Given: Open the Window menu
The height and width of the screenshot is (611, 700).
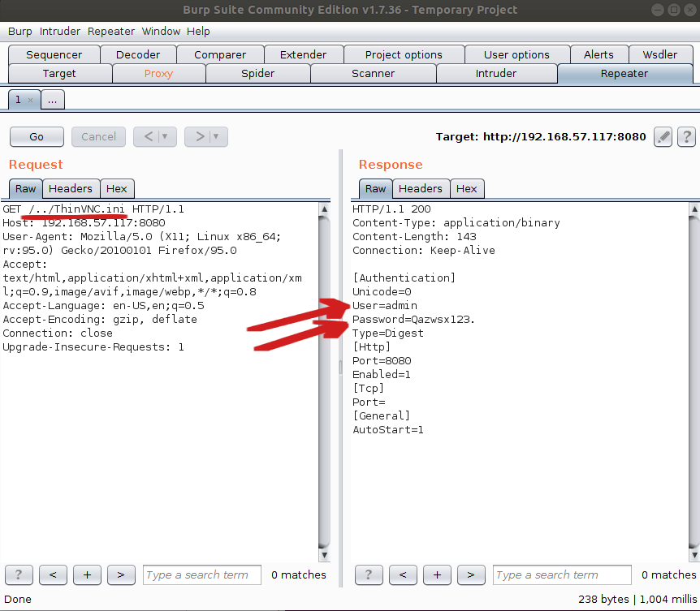Looking at the screenshot, I should pyautogui.click(x=161, y=31).
